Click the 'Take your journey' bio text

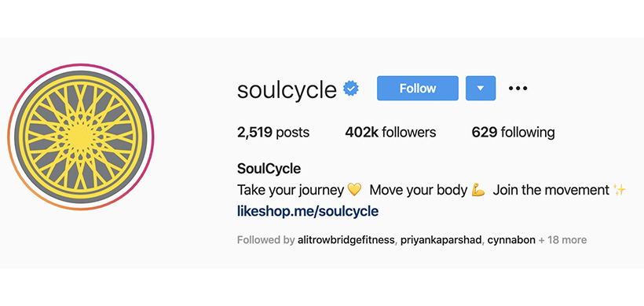tap(290, 191)
